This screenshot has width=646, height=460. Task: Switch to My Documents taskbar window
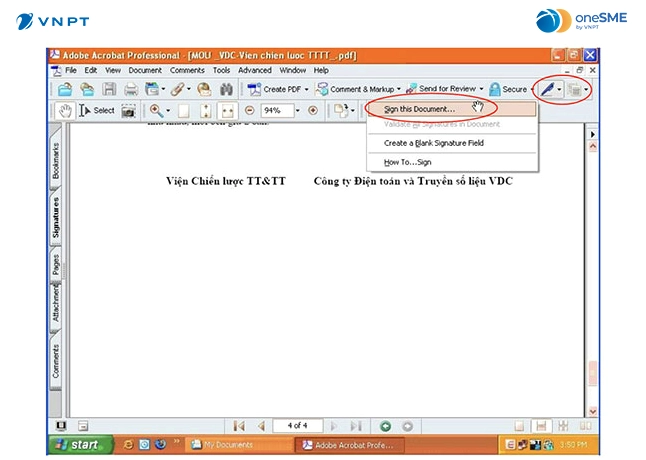pyautogui.click(x=240, y=445)
